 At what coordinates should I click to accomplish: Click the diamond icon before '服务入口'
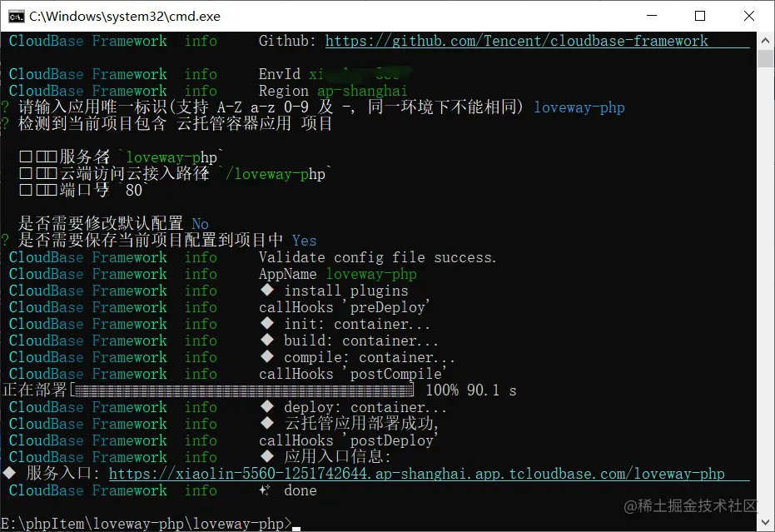(9, 473)
